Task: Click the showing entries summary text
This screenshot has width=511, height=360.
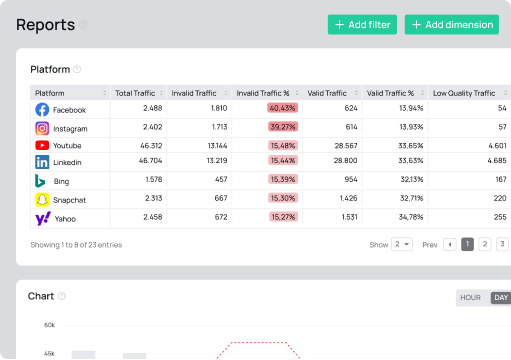Action: [x=76, y=245]
